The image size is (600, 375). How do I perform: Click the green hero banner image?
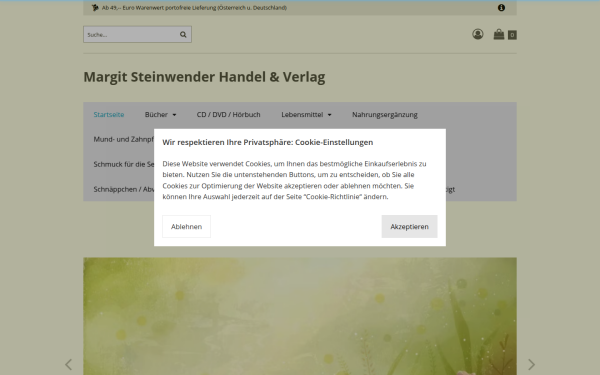point(300,316)
